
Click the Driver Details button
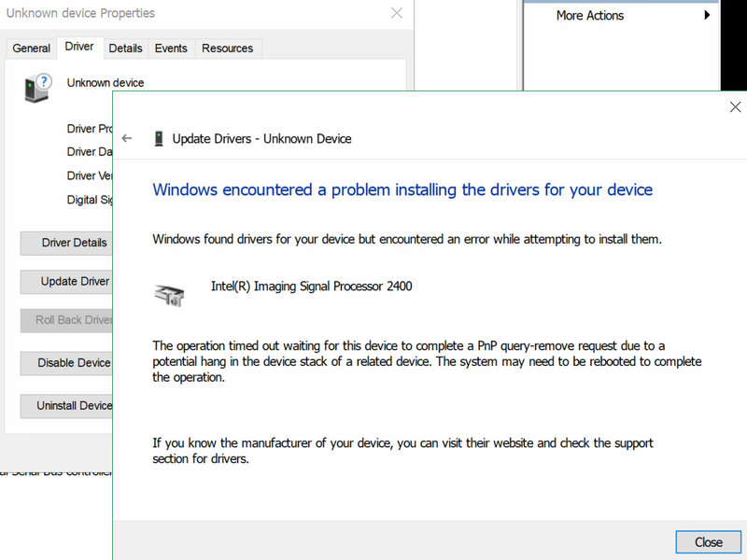pyautogui.click(x=66, y=243)
